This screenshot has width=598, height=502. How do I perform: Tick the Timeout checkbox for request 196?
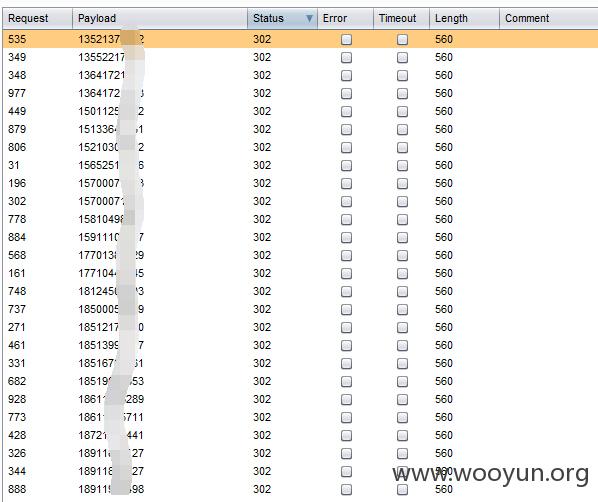[x=402, y=183]
